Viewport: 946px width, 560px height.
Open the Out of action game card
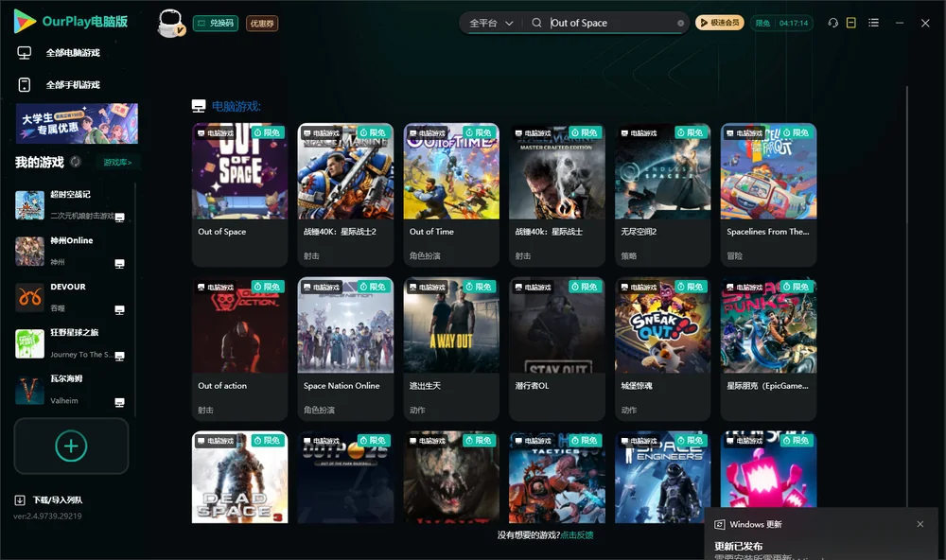(239, 349)
